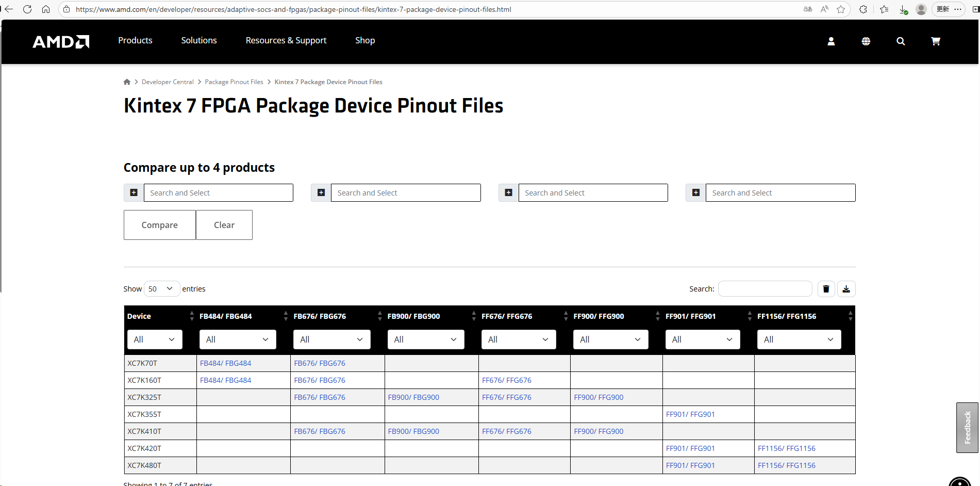Open the Solutions menu

click(x=199, y=40)
